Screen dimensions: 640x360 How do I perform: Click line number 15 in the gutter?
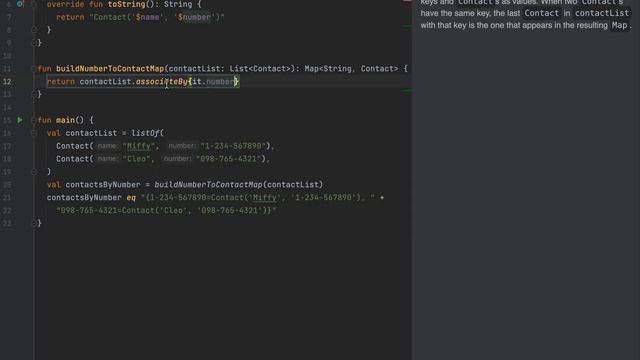click(7, 120)
